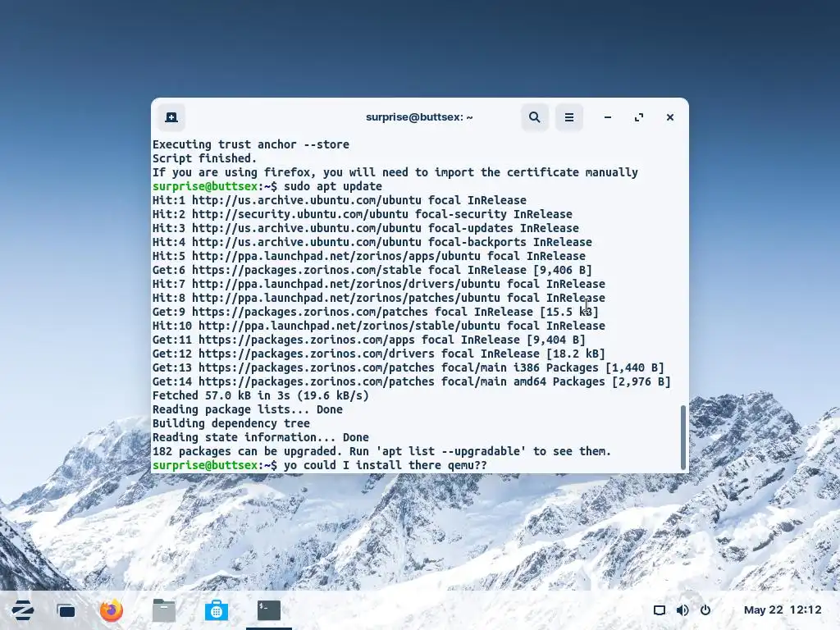Click the '182 packages can be upgraded' line
840x630 pixels.
(x=382, y=451)
